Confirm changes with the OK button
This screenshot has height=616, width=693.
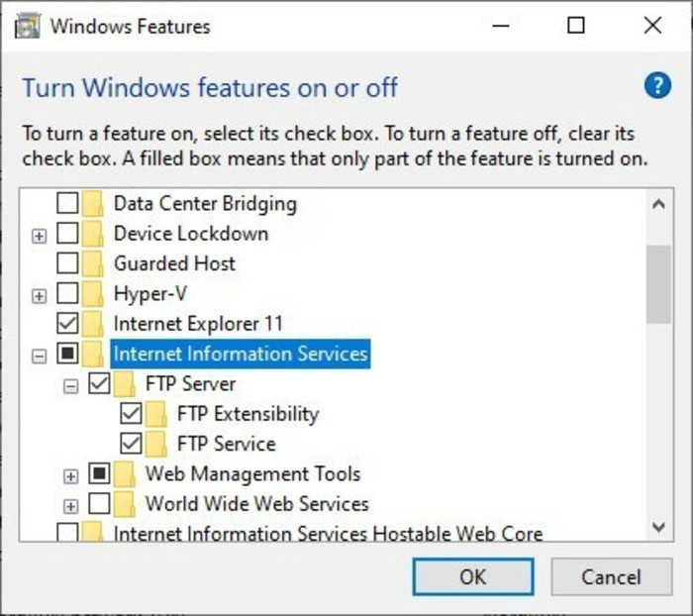tap(472, 577)
